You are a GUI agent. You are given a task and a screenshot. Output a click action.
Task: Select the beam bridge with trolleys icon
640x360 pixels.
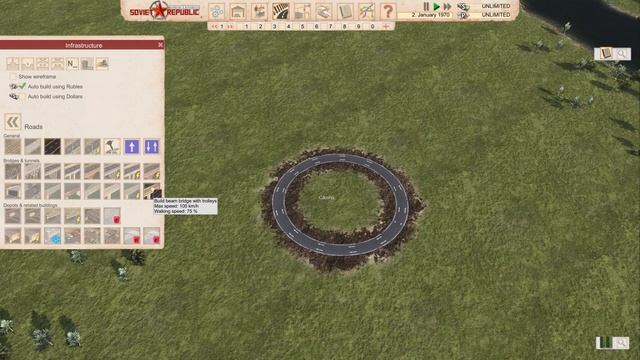click(x=151, y=191)
